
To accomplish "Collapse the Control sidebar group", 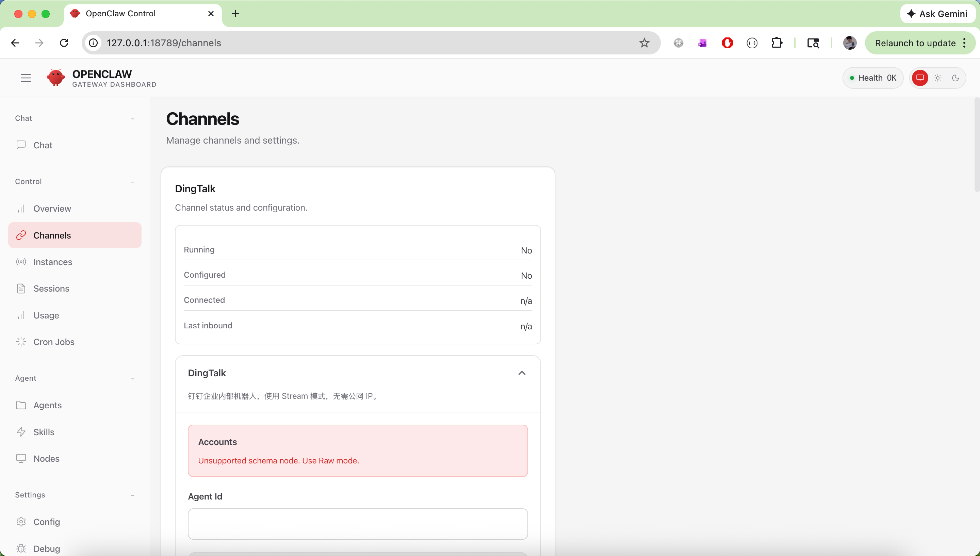I will (x=132, y=182).
